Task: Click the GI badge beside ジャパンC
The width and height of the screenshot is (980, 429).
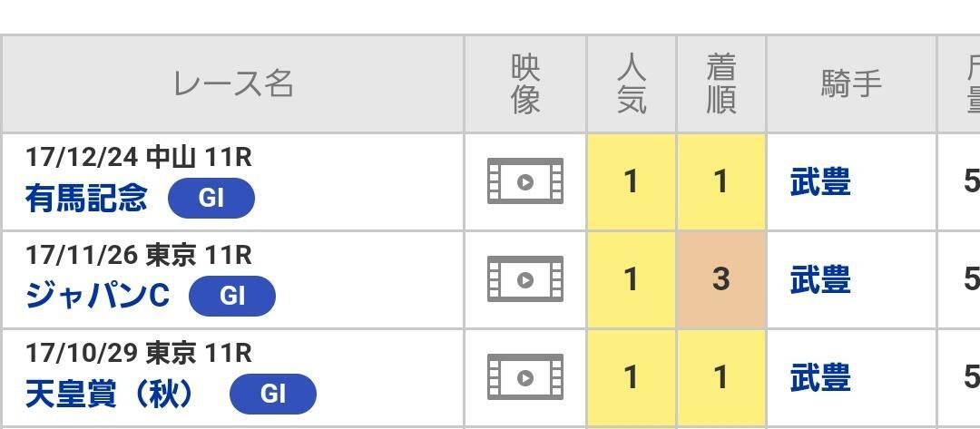Action: click(x=231, y=296)
